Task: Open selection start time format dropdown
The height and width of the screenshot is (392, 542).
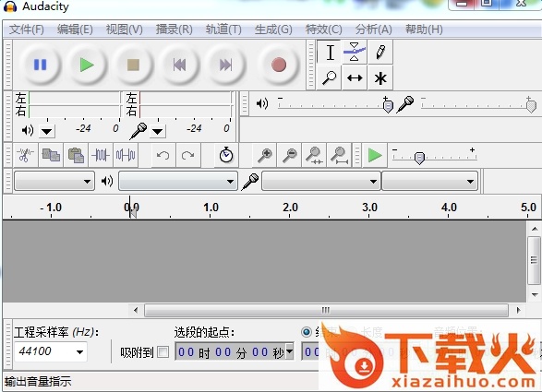Action: point(290,351)
